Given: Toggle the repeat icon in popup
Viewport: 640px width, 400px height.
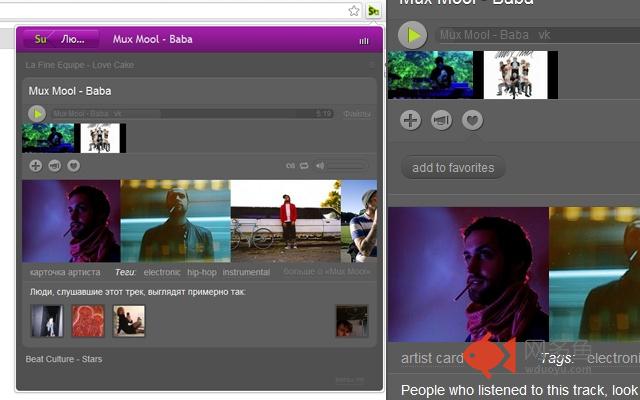Looking at the screenshot, I should tap(304, 165).
